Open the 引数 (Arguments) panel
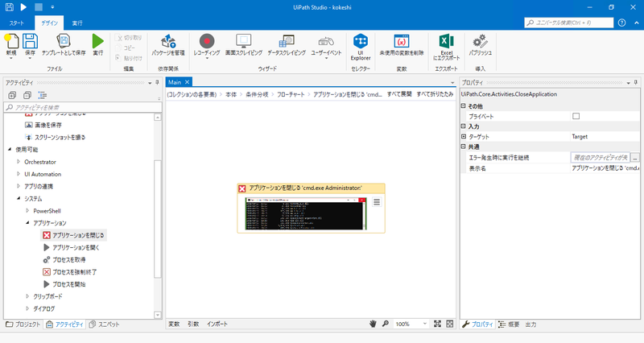Screen dimensions: 644x343 pos(193,324)
